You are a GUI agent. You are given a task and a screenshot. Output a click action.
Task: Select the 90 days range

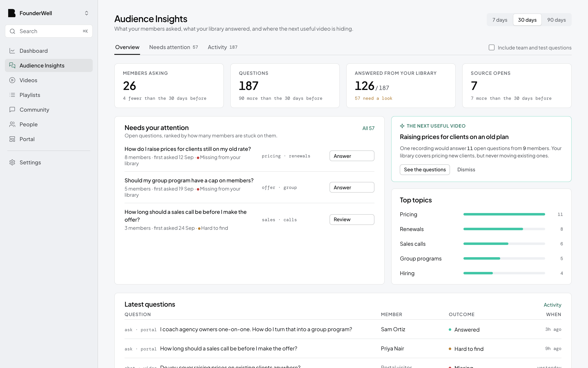click(x=556, y=20)
